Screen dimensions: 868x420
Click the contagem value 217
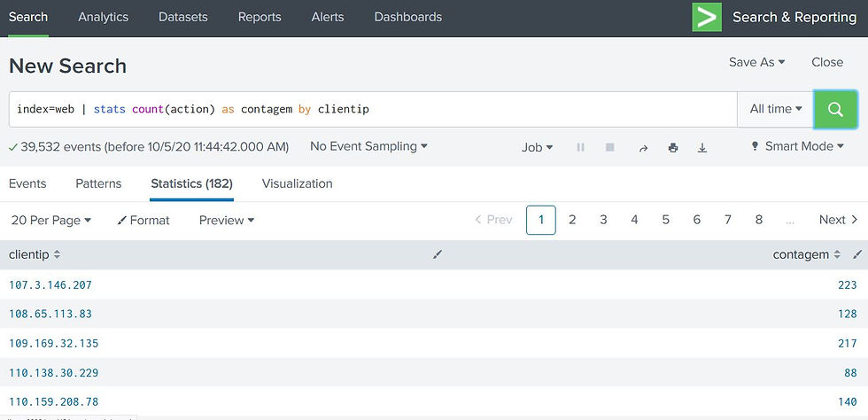point(847,343)
